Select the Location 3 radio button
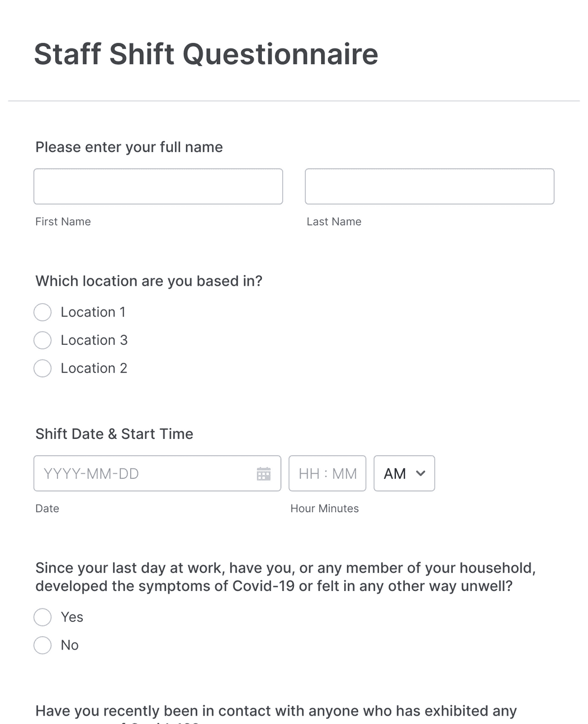 (x=42, y=340)
